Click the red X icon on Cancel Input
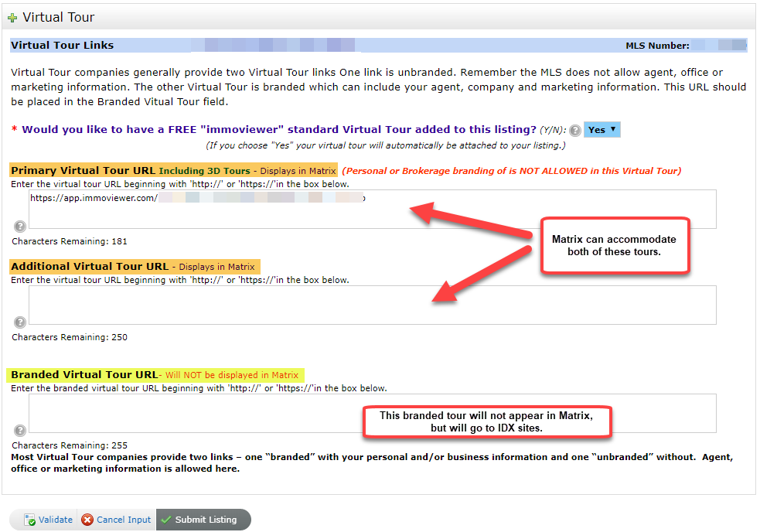This screenshot has width=760, height=532. pyautogui.click(x=87, y=520)
